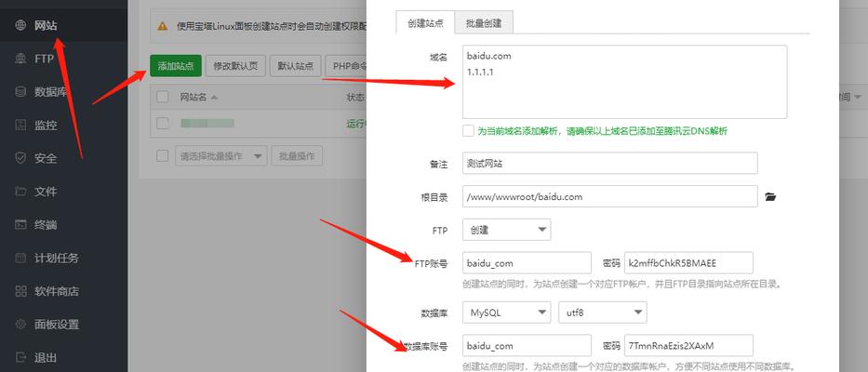
Task: Click the database password field 7TmnRnaEzis2XAxM
Action: click(688, 345)
